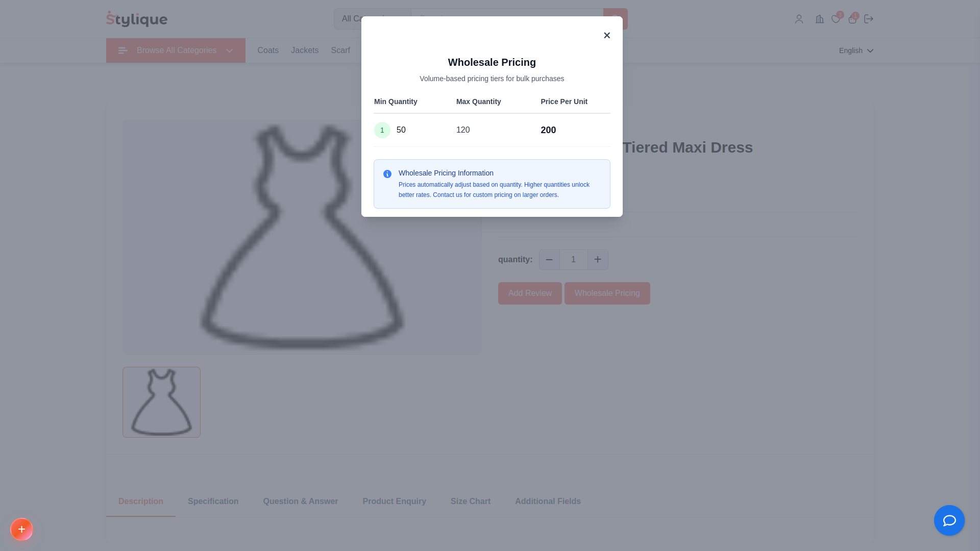Screen dimensions: 980x551
Task: Click the Wholesale Pricing button
Action: (607, 293)
